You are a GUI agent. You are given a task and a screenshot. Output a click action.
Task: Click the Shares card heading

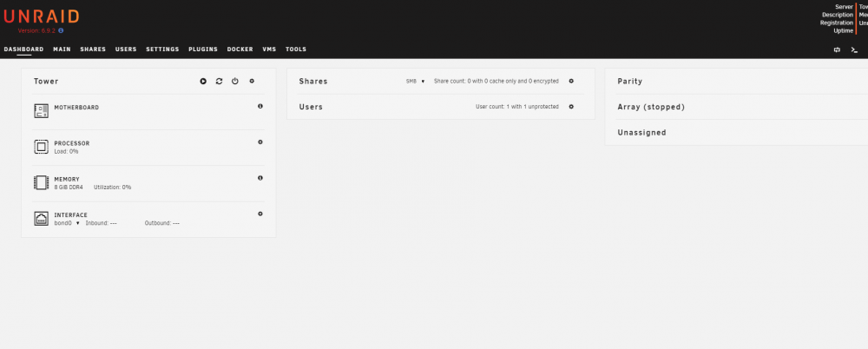click(x=313, y=82)
